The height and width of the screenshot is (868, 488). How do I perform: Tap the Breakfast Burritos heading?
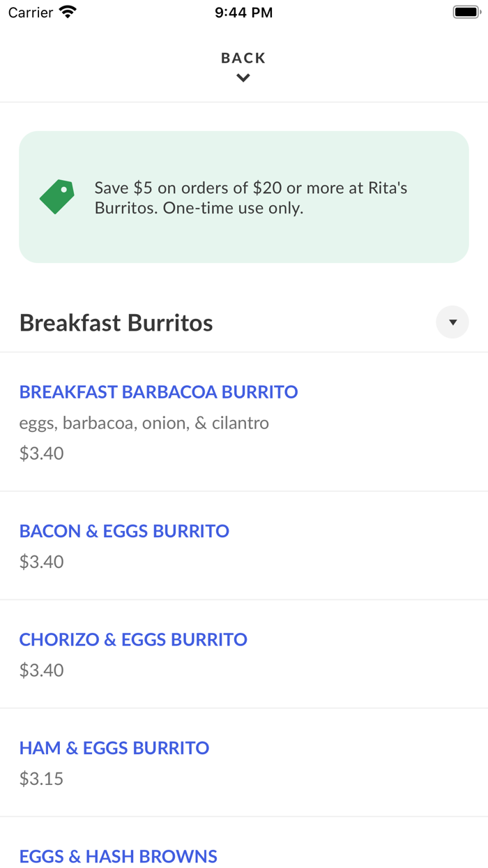tap(116, 322)
